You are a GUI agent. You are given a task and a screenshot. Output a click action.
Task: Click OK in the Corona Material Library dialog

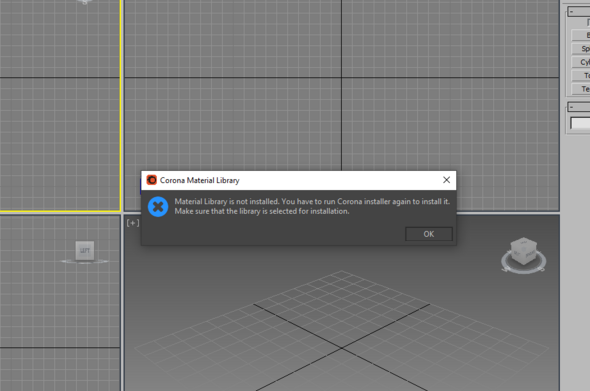tap(429, 234)
